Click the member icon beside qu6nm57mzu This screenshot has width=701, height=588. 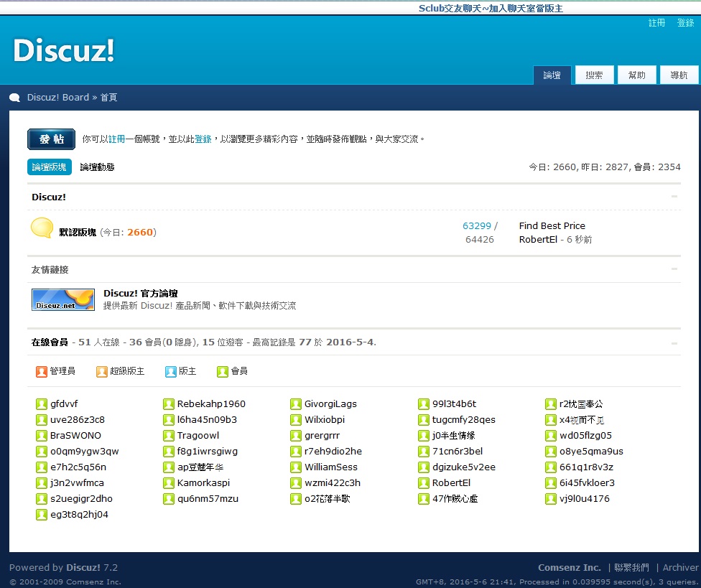[x=169, y=499]
